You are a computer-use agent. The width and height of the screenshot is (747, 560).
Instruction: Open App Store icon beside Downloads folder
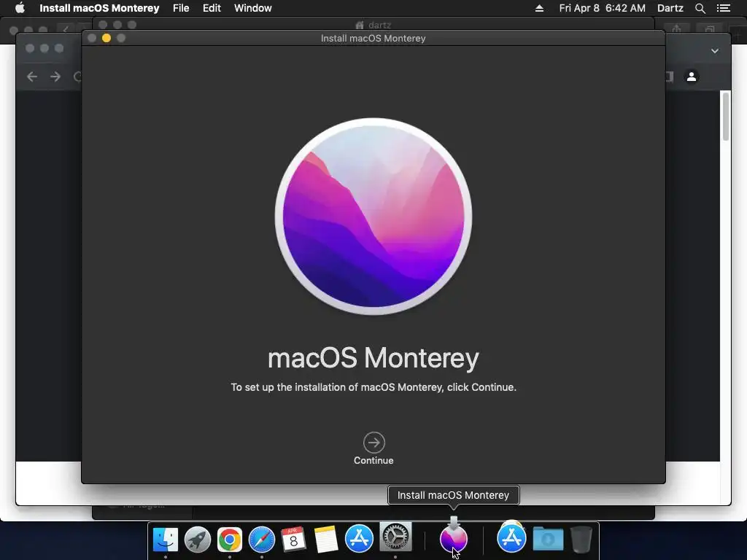[511, 537]
